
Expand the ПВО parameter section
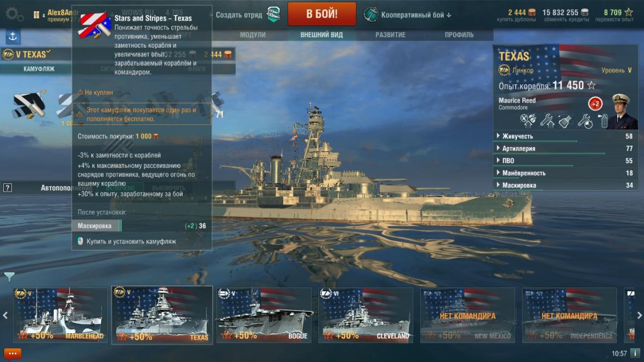[x=565, y=161]
